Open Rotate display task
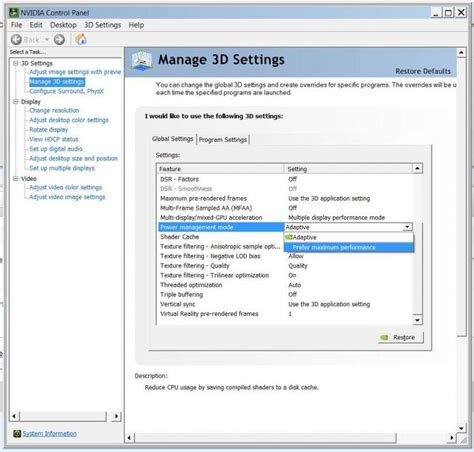474x452 pixels. [x=49, y=130]
